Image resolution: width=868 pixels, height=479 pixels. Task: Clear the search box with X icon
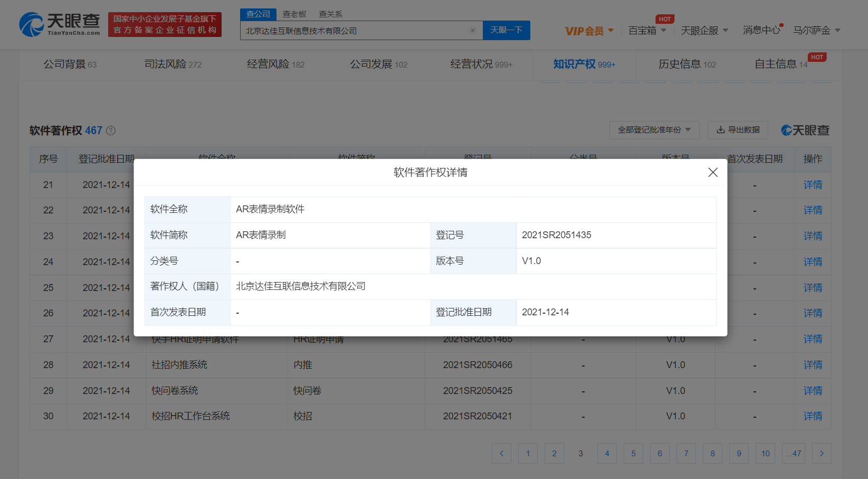tap(472, 31)
